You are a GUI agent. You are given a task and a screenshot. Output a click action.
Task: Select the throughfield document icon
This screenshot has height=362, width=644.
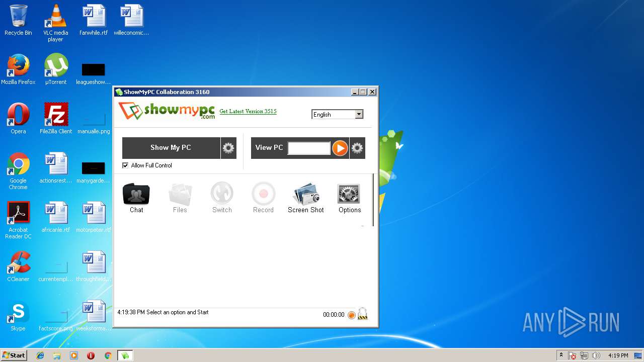pos(94,266)
